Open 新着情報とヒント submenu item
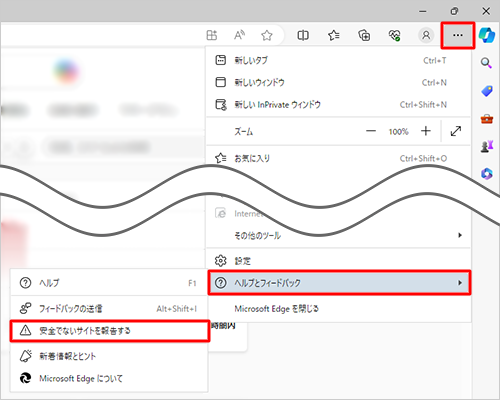500x400 pixels. pyautogui.click(x=109, y=356)
